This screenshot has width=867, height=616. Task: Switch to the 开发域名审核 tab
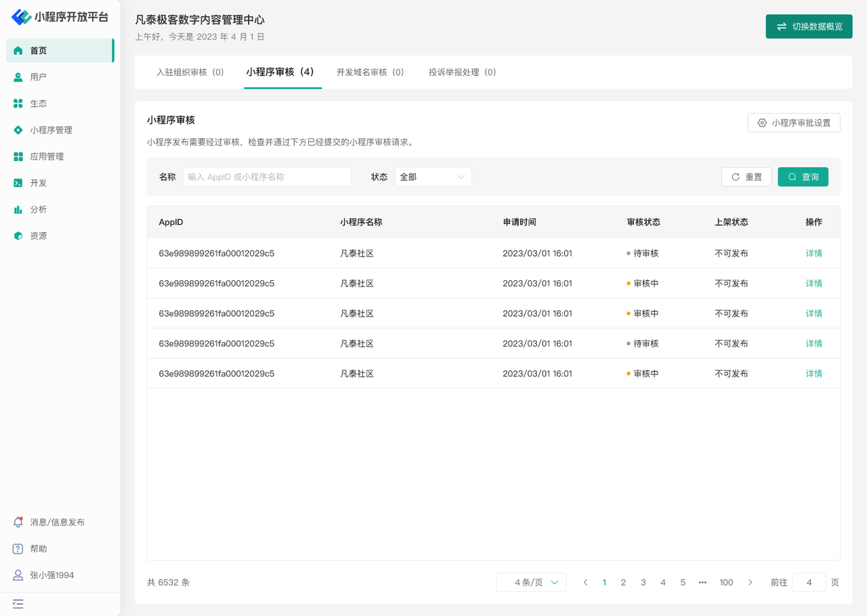[x=371, y=72]
